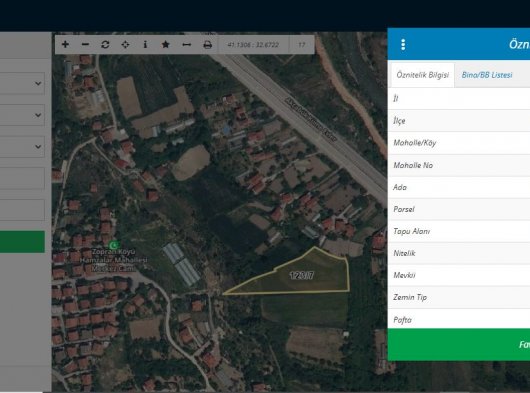Print the map with the printer icon
The height and width of the screenshot is (393, 530).
tap(208, 45)
